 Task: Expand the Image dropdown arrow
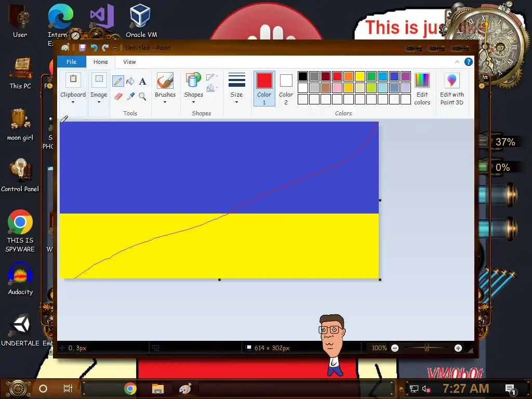pos(99,102)
